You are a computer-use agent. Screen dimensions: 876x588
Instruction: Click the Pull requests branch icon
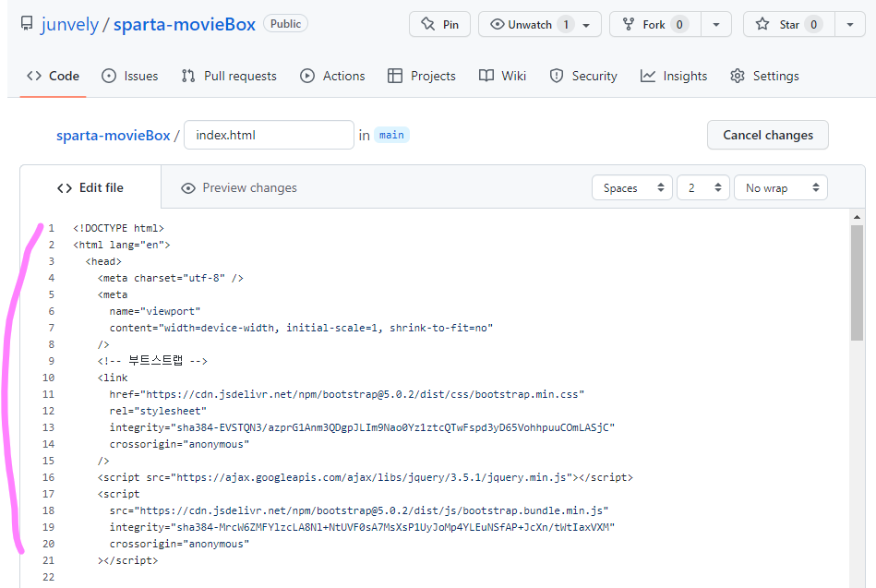click(188, 76)
